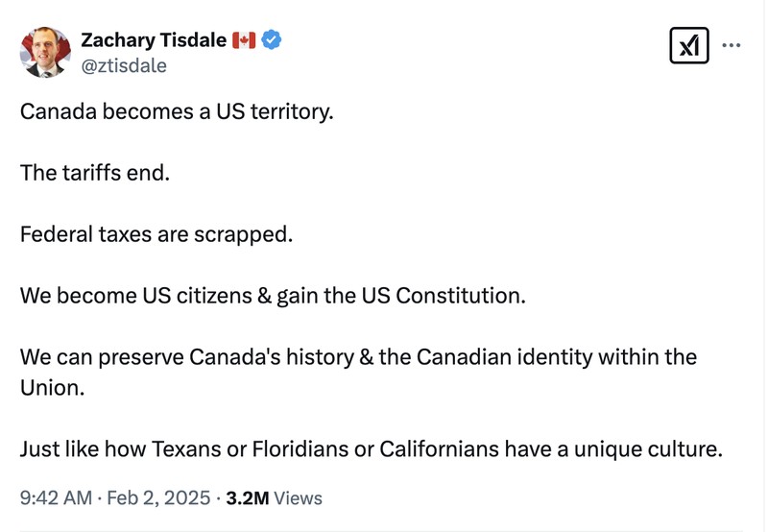Visit the @ztisdale handle link
This screenshot has width=768, height=532.
124,65
